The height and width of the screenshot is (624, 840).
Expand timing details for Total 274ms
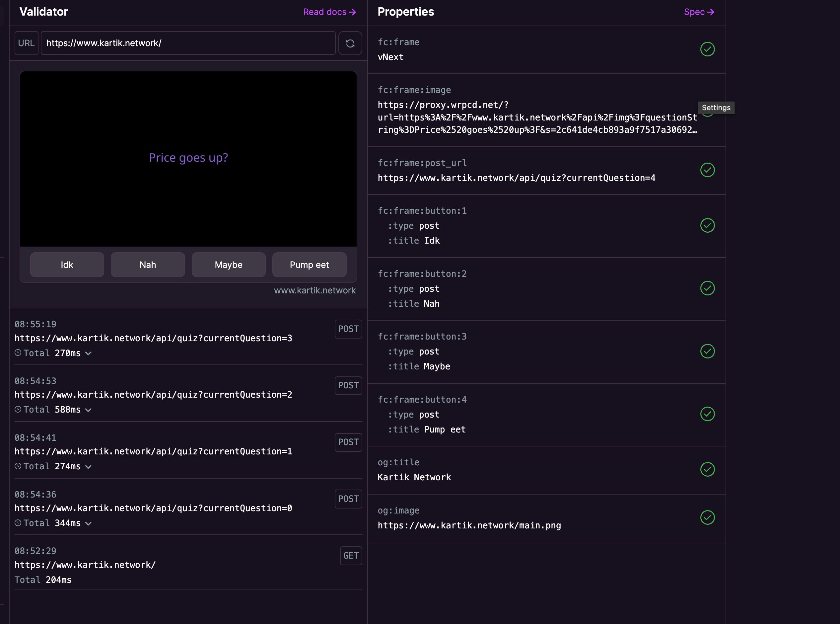tap(88, 467)
